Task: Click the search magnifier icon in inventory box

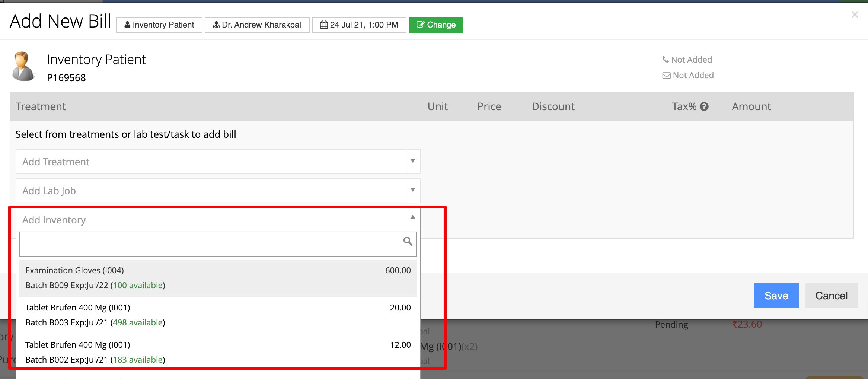Action: (408, 241)
